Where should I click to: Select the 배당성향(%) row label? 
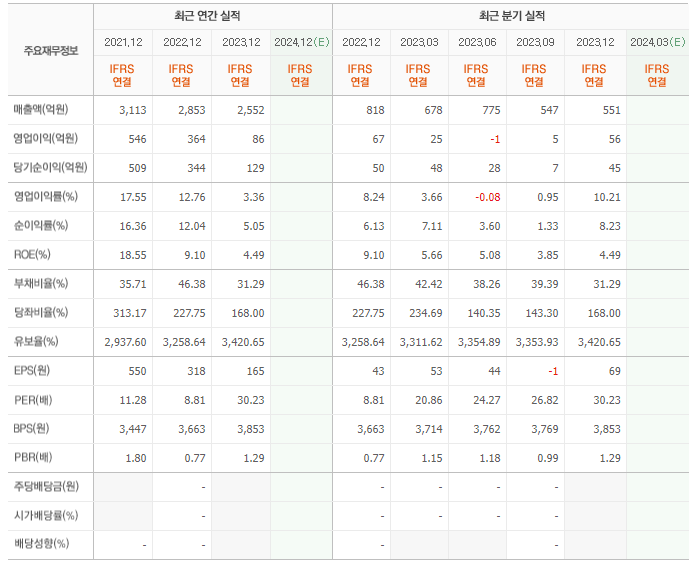click(41, 543)
